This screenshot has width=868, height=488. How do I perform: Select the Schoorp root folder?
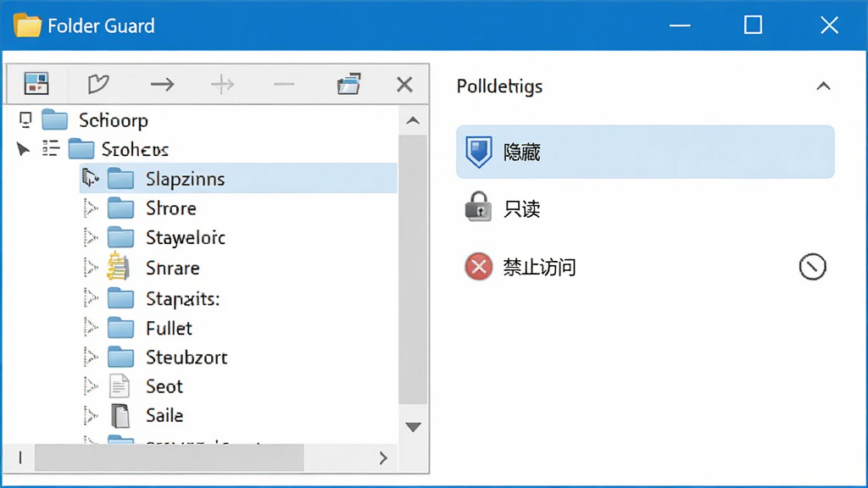[95, 120]
